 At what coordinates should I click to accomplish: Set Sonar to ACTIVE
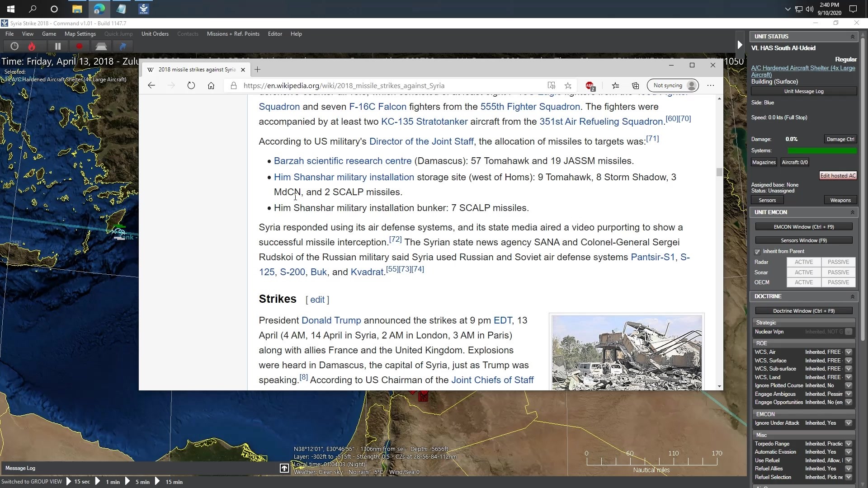click(x=804, y=272)
